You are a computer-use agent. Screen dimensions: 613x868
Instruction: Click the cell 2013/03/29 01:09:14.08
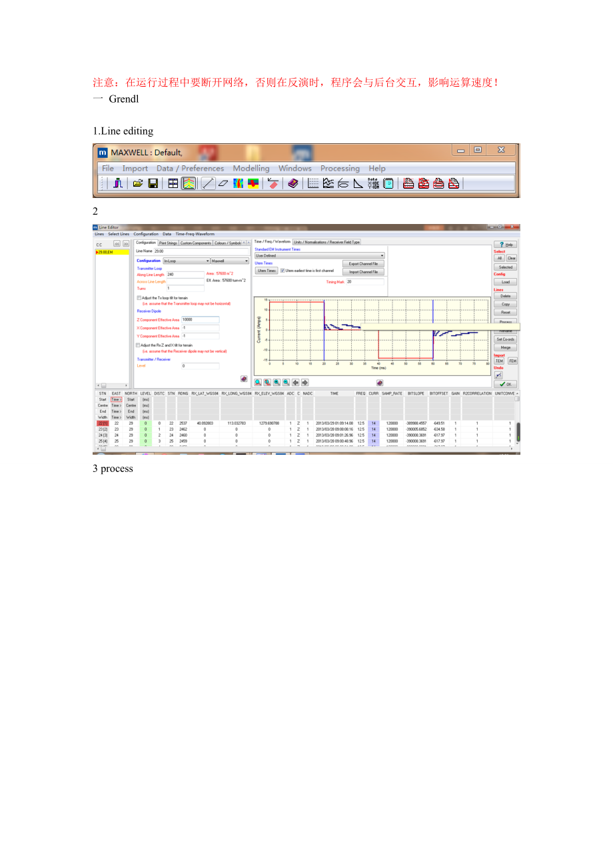334,423
